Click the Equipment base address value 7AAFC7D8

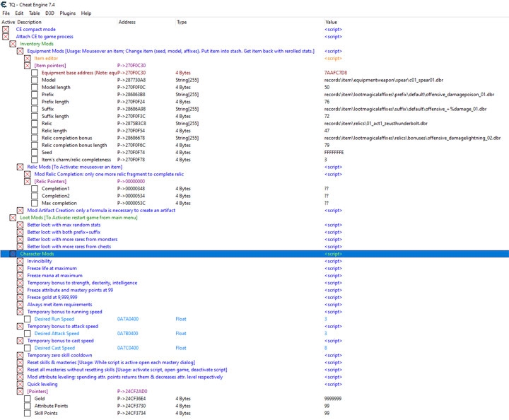[336, 73]
